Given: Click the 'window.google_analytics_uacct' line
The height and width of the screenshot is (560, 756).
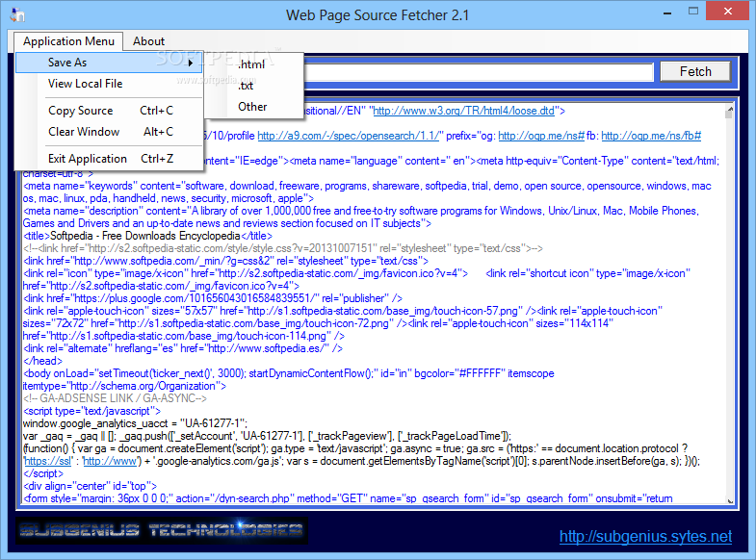Looking at the screenshot, I should tap(135, 423).
